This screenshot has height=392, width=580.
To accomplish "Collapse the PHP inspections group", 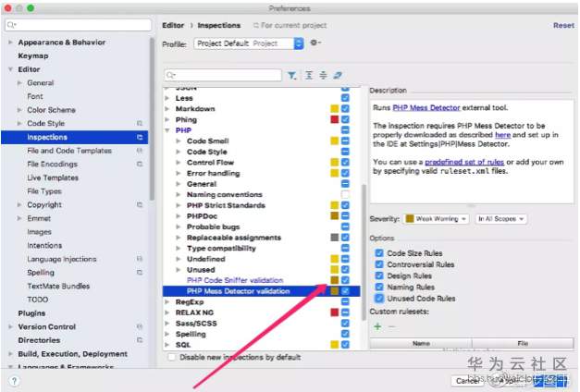I will click(x=167, y=130).
